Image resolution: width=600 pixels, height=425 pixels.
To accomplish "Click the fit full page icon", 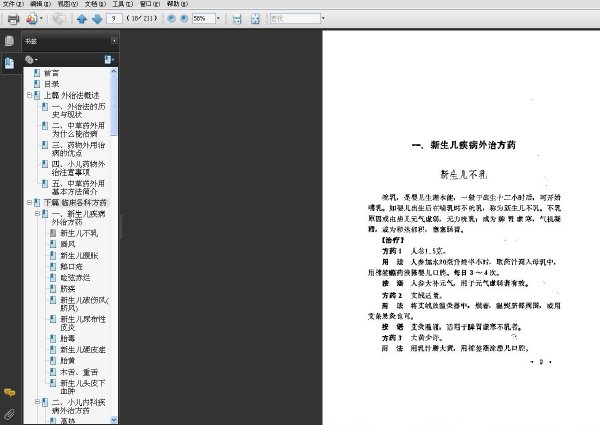I will [x=255, y=19].
